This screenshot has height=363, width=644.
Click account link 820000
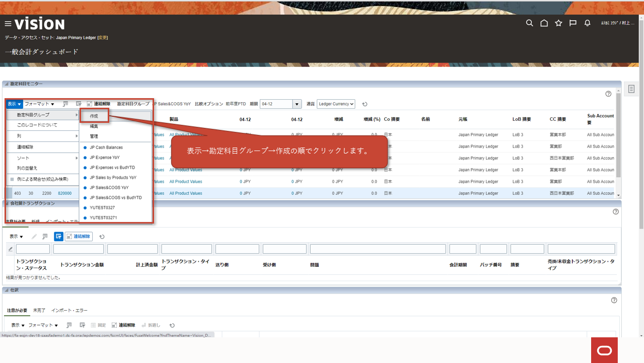(65, 193)
